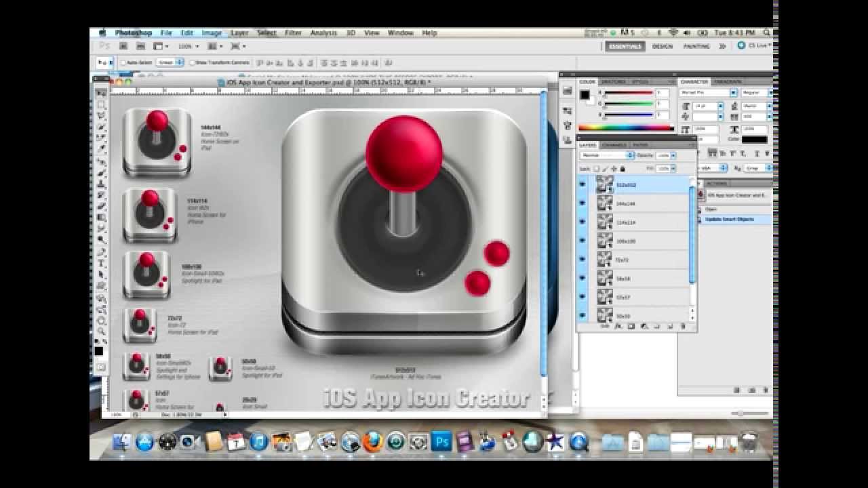Open the layer Fill dropdown arrow
The width and height of the screenshot is (868, 488).
pyautogui.click(x=673, y=167)
